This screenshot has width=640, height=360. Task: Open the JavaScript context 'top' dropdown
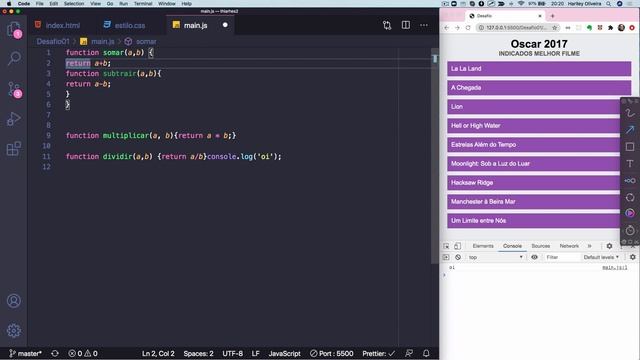(496, 257)
